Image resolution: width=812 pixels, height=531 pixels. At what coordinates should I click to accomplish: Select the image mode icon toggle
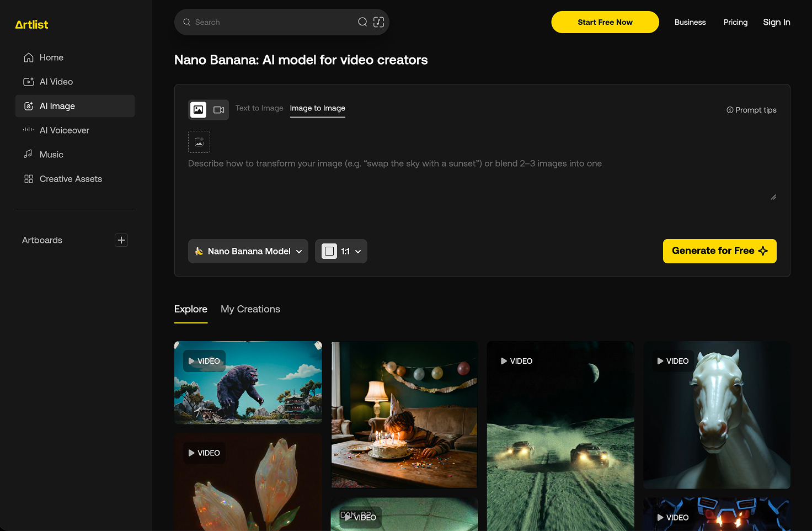[x=199, y=110]
